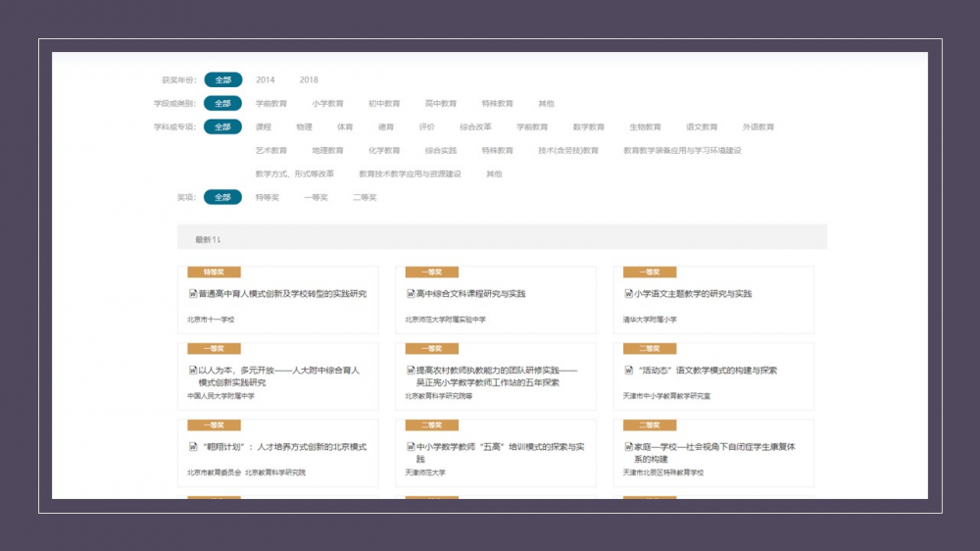Filter award year by 2018
Image resolution: width=980 pixels, height=551 pixels.
click(x=309, y=79)
